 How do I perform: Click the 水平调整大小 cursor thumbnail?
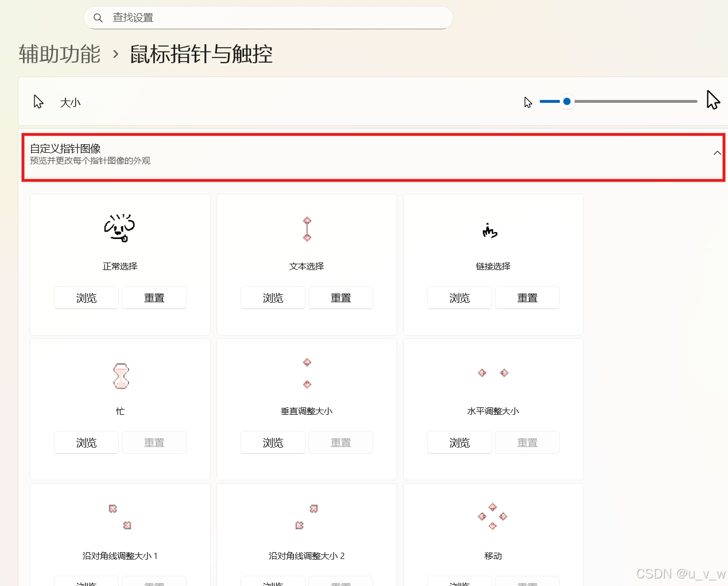pos(493,373)
